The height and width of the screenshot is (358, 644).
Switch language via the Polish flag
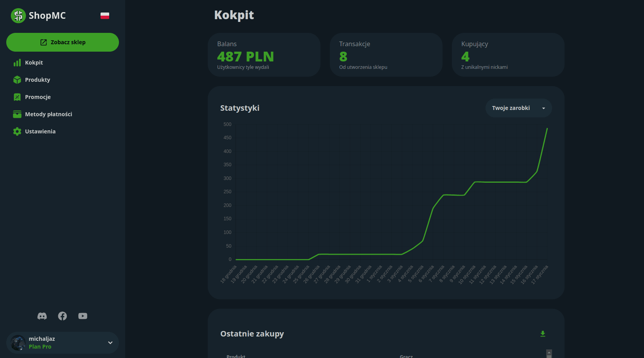pyautogui.click(x=104, y=16)
